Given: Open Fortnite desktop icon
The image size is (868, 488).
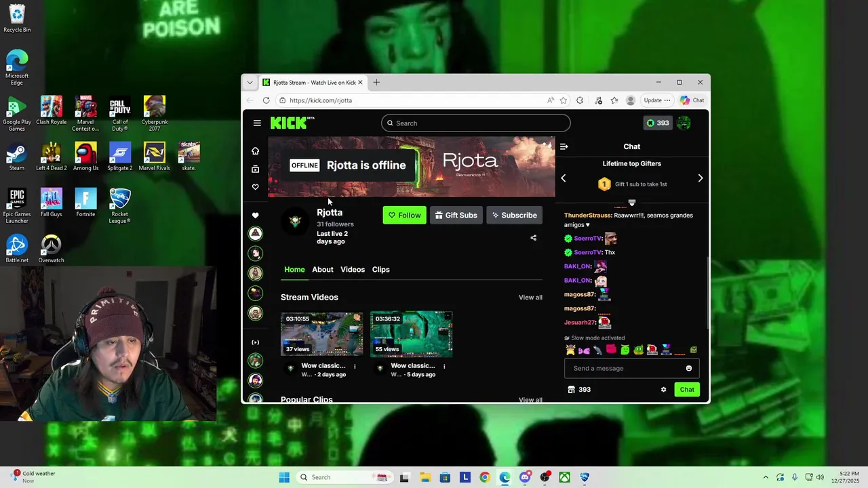Looking at the screenshot, I should (85, 203).
